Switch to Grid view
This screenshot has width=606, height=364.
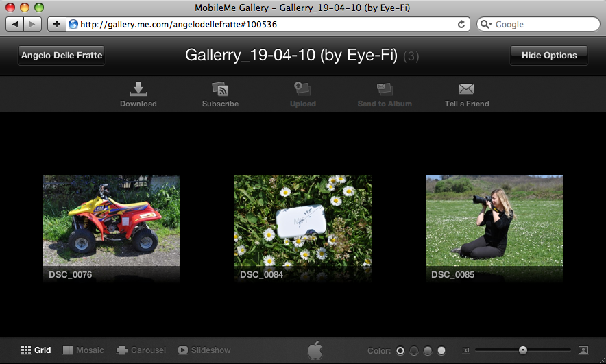pyautogui.click(x=36, y=350)
